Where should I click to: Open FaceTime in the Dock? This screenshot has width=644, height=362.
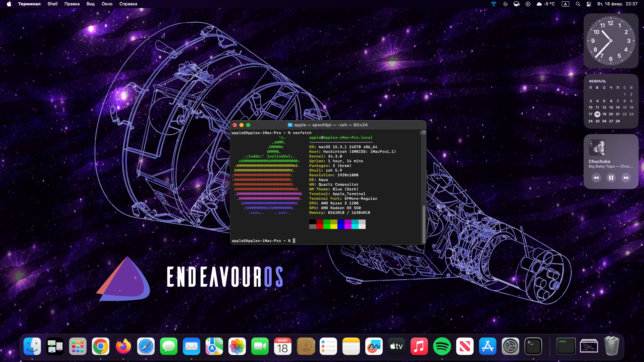[x=260, y=346]
